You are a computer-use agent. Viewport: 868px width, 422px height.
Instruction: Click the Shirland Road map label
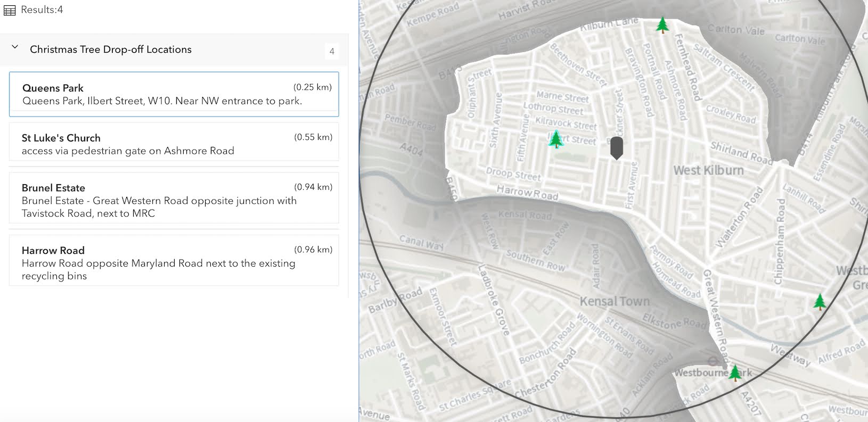(x=742, y=153)
